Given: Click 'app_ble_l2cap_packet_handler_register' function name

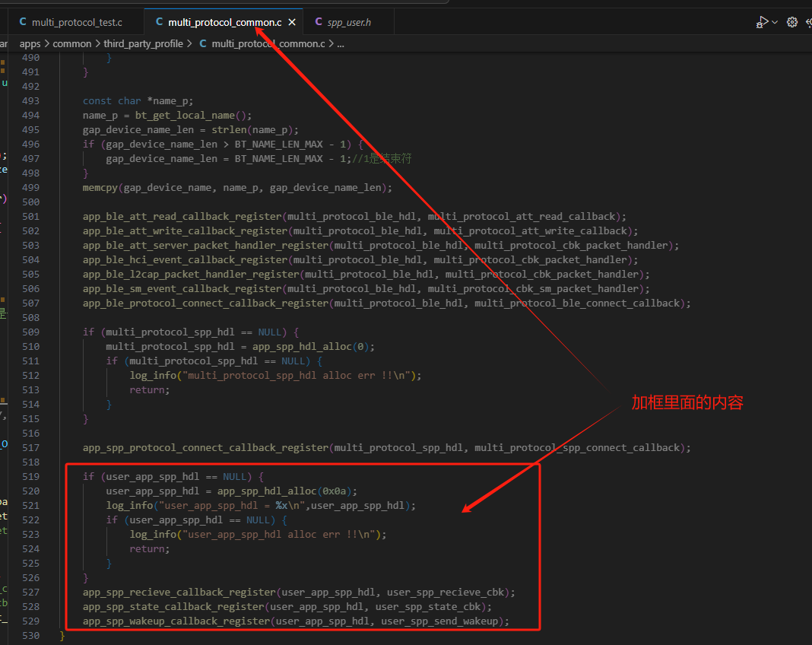Looking at the screenshot, I should point(191,275).
